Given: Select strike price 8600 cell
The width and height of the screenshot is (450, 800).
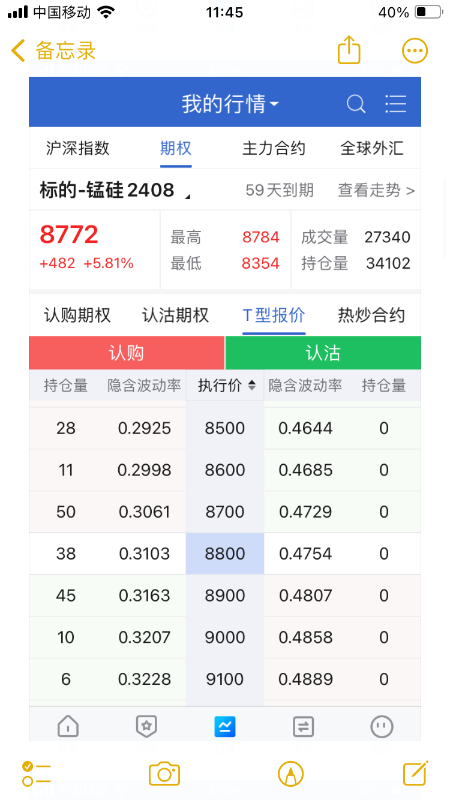Looking at the screenshot, I should [225, 470].
